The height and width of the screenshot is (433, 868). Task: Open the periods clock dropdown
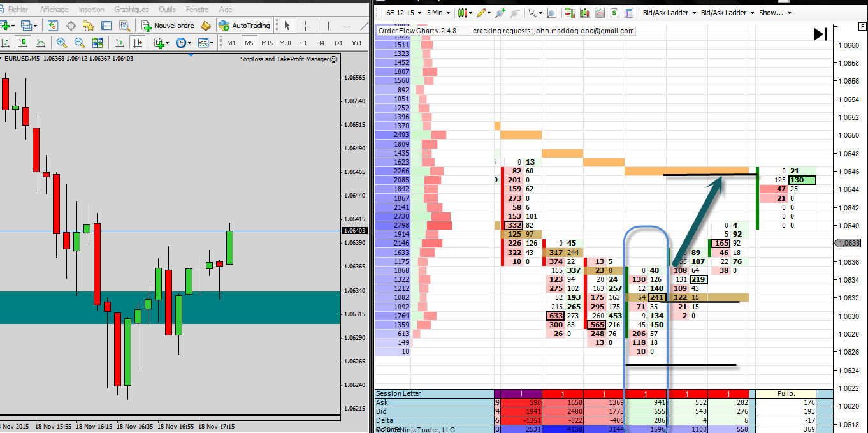[183, 43]
